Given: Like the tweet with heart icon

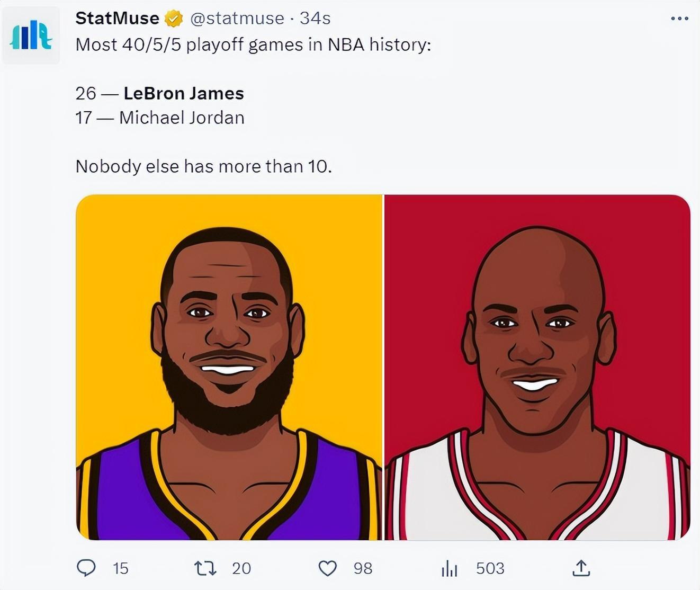Looking at the screenshot, I should (328, 568).
